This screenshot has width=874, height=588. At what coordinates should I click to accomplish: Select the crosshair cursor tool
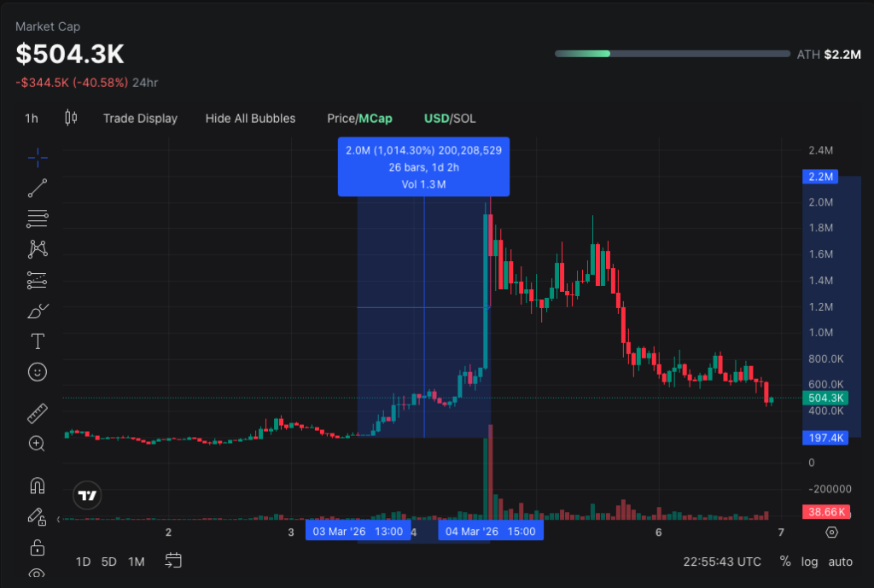point(38,157)
